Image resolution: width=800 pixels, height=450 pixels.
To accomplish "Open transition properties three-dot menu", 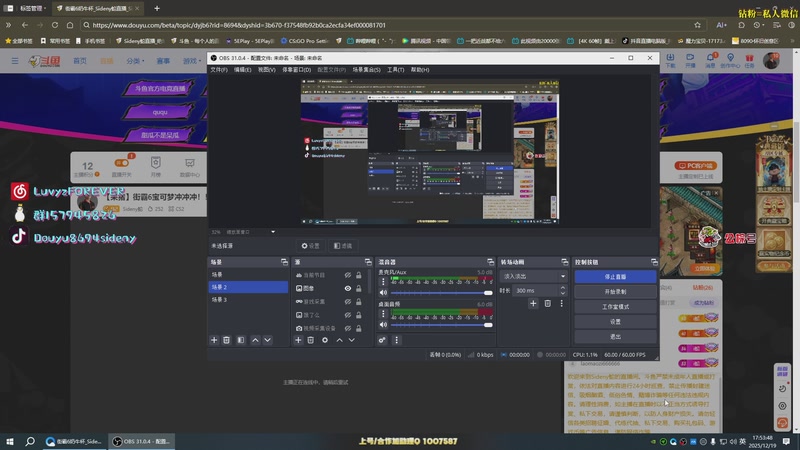I will pyautogui.click(x=562, y=304).
